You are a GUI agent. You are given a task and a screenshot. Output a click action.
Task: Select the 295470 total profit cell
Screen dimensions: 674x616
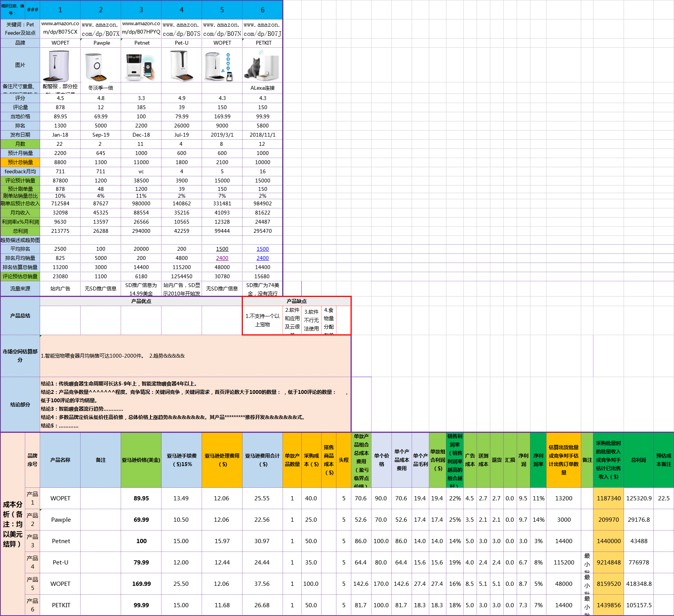pos(263,231)
